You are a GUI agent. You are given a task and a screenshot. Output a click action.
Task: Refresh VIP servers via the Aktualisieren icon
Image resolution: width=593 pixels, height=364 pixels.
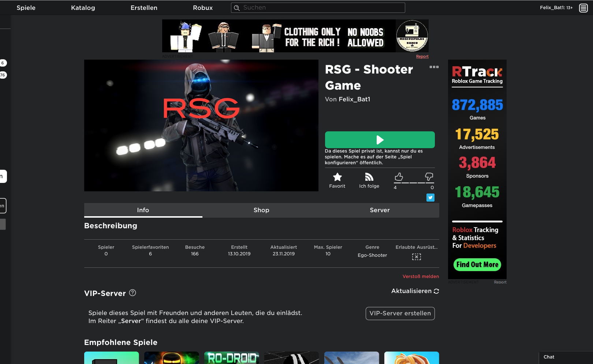(x=436, y=291)
